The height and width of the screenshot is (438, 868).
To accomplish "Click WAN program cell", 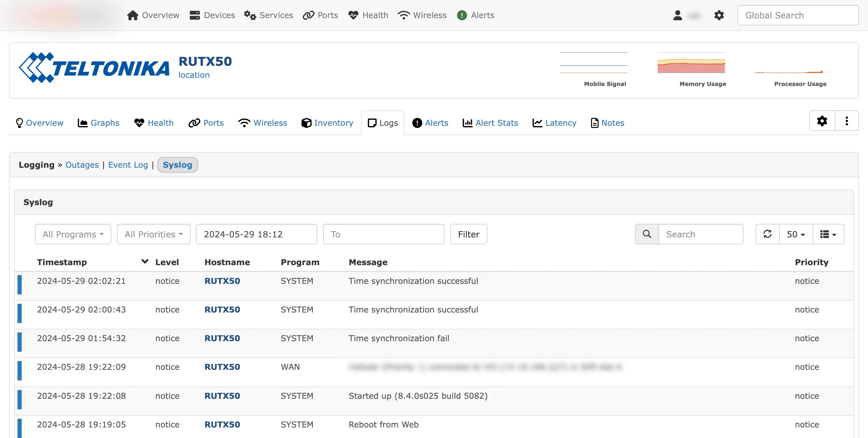I will [290, 367].
